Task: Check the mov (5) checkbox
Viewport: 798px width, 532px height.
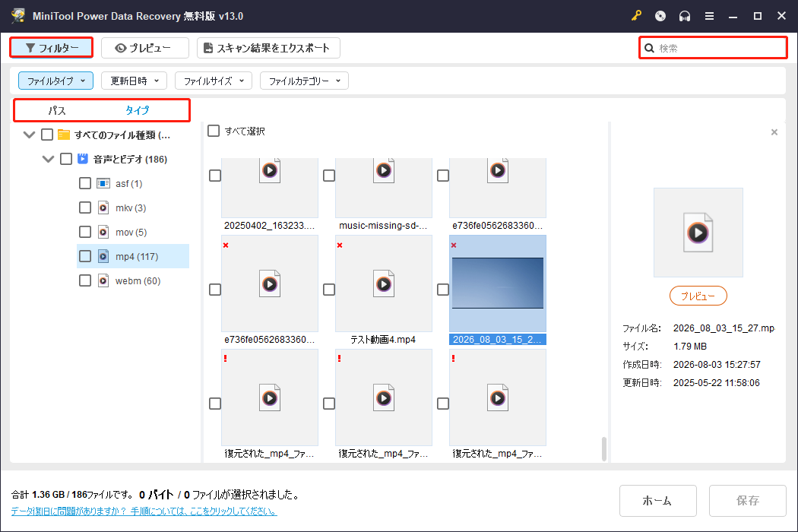Action: [x=85, y=232]
